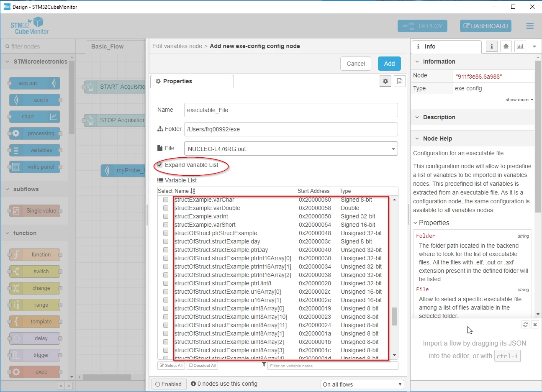Image resolution: width=542 pixels, height=392 pixels.
Task: Click the acq in node
Action: 34,100
